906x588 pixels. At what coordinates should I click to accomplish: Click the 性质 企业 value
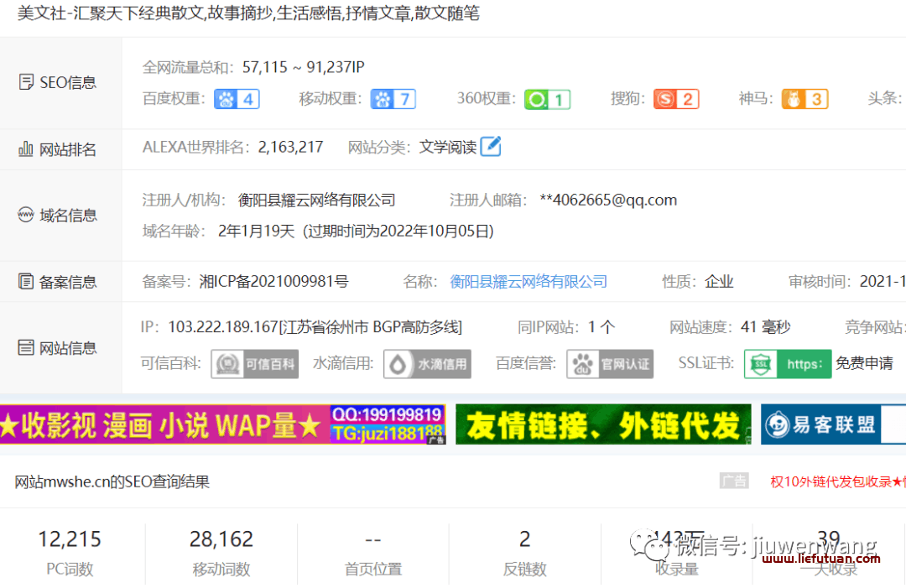(x=719, y=282)
